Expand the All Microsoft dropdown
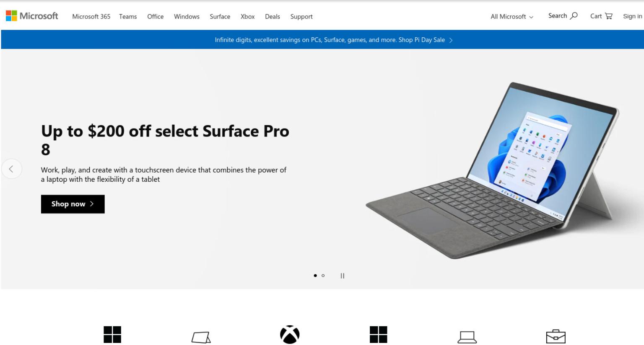 coord(512,17)
